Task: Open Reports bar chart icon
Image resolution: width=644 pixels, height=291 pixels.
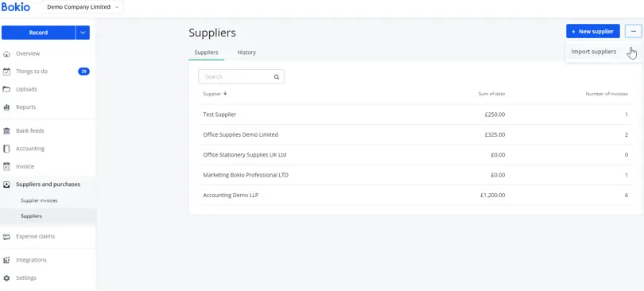Action: tap(6, 107)
